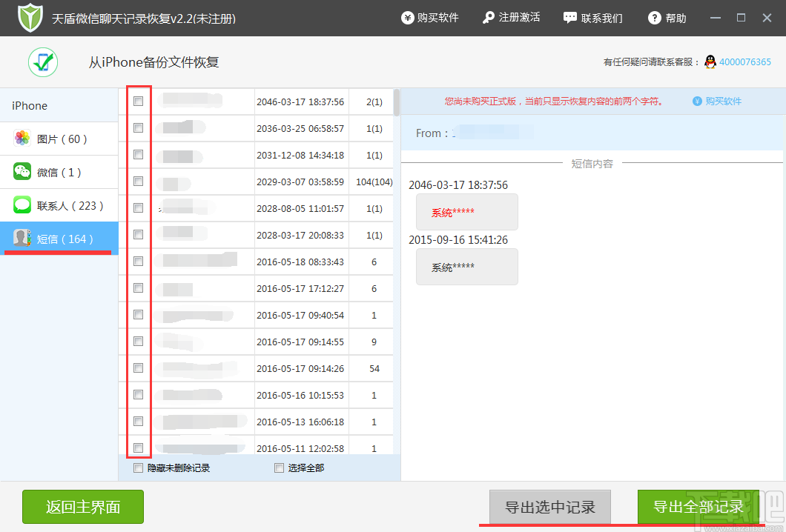Click the QQ penguin customer service icon
Viewport: 786px width, 532px height.
click(710, 62)
